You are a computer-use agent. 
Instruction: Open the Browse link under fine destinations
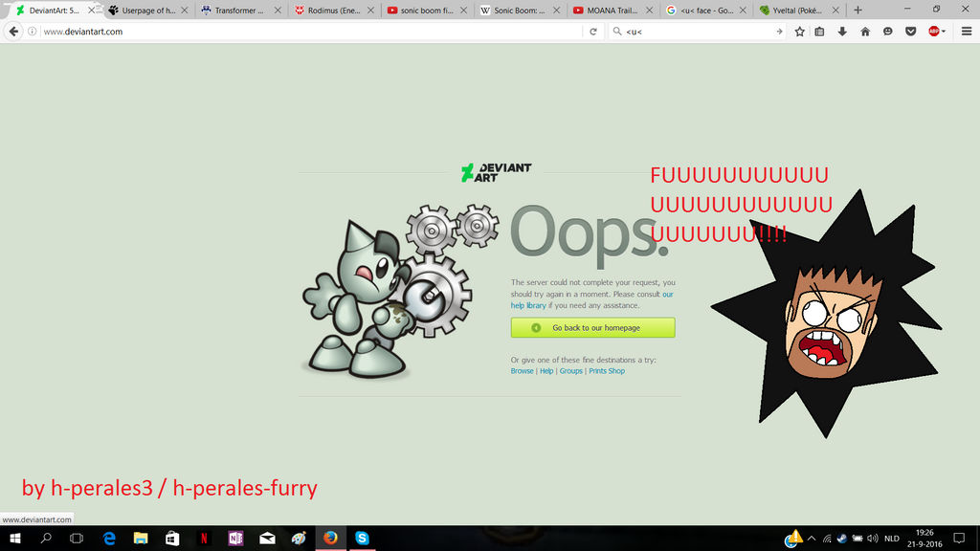point(522,370)
